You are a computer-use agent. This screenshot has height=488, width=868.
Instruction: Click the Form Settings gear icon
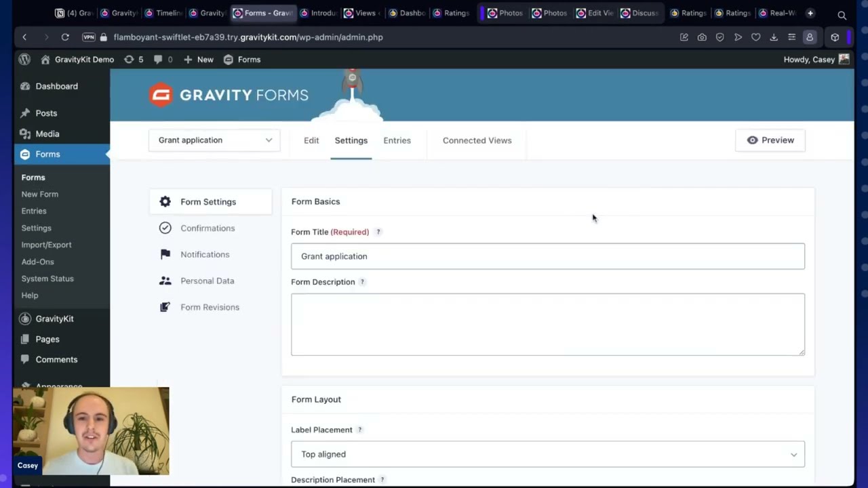[x=165, y=201]
